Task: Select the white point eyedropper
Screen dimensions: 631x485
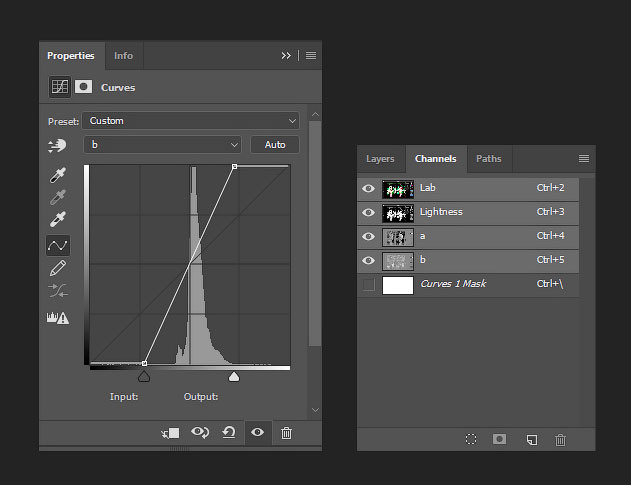Action: (x=58, y=219)
